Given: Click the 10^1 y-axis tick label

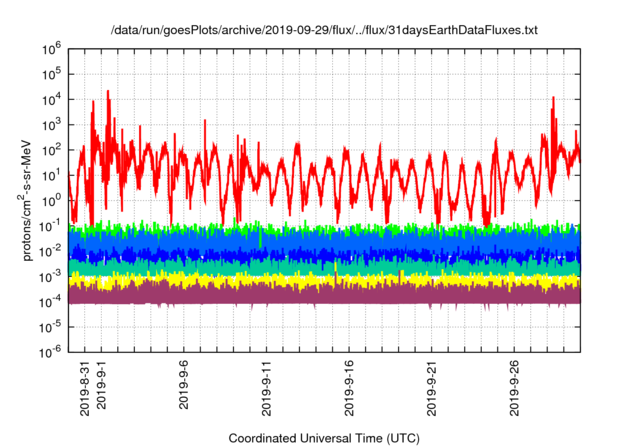Looking at the screenshot, I should coord(52,175).
